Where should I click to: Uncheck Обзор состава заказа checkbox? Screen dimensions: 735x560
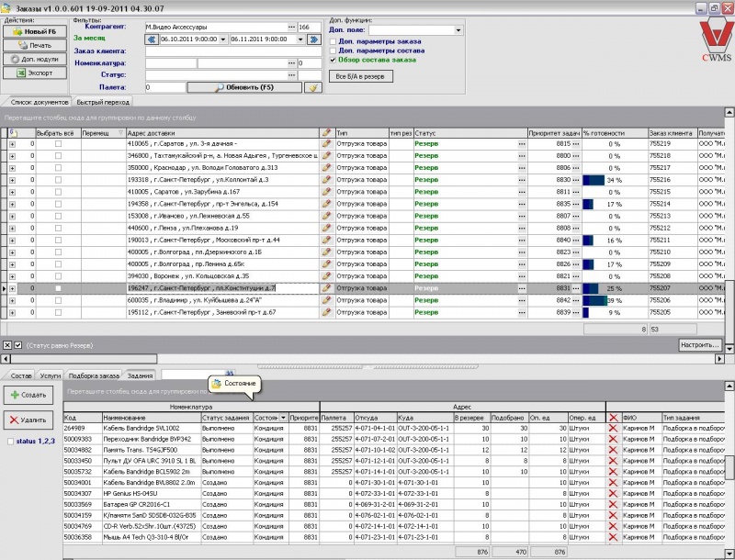point(334,60)
